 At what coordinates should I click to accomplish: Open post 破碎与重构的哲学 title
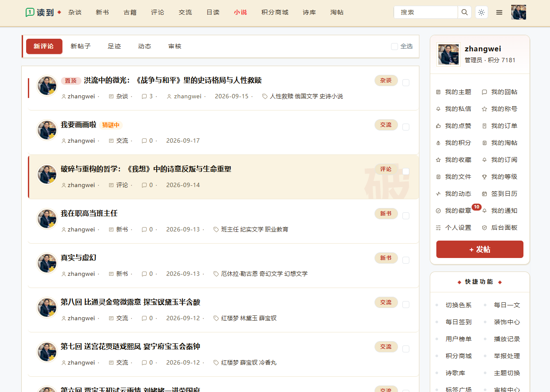[146, 169]
